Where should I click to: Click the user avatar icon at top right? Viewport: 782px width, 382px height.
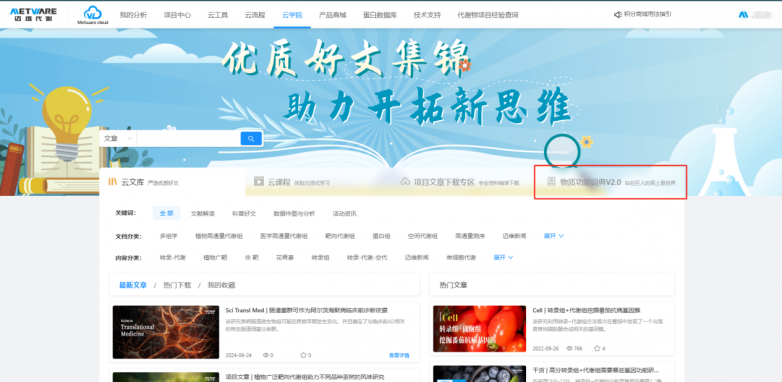point(743,14)
